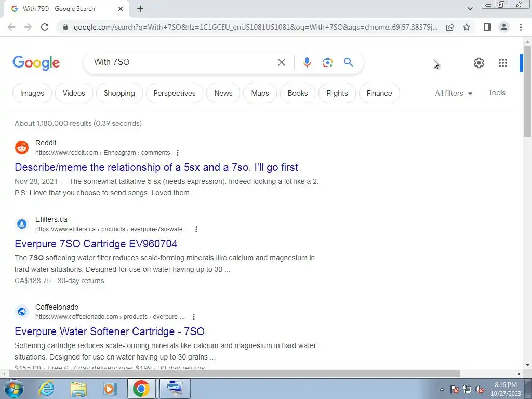Open search Tools options
The width and height of the screenshot is (532, 399).
(497, 92)
